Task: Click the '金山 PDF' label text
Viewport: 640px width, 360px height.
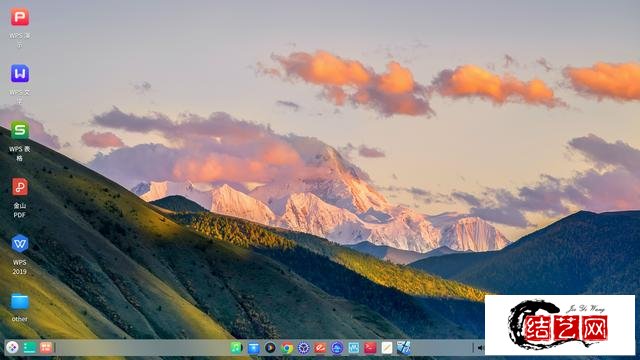Action: tap(20, 210)
